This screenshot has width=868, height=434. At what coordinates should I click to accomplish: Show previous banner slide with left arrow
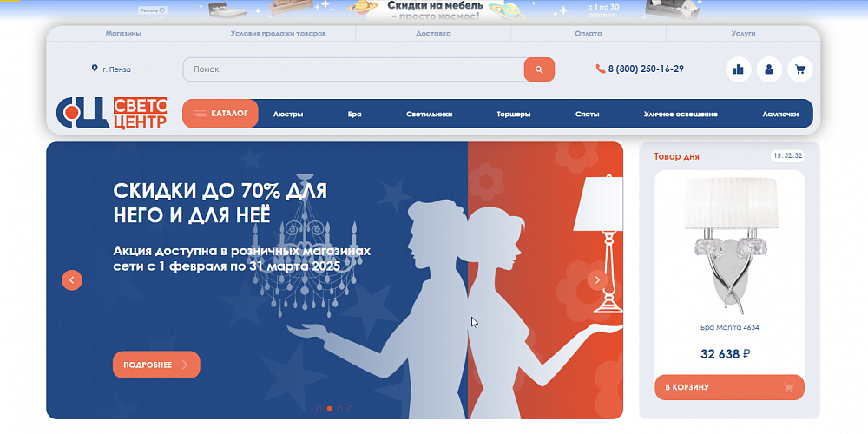pos(72,279)
